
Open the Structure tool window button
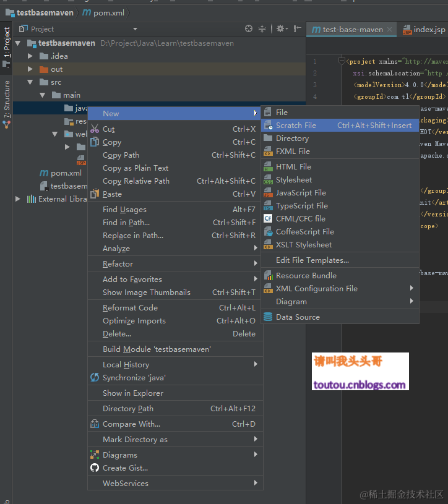[6, 104]
